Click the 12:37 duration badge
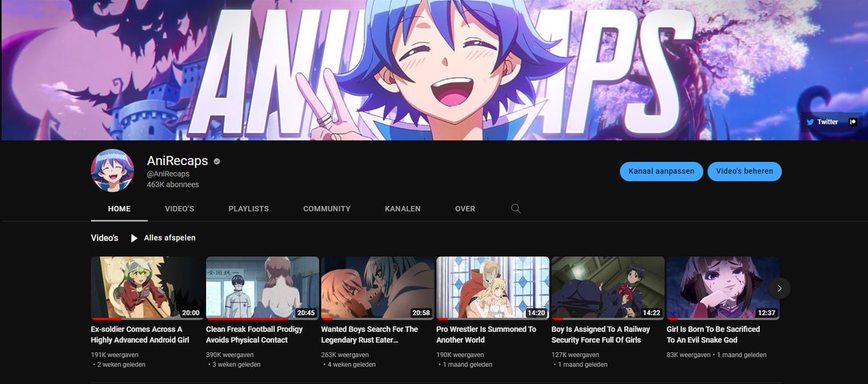 (x=766, y=313)
